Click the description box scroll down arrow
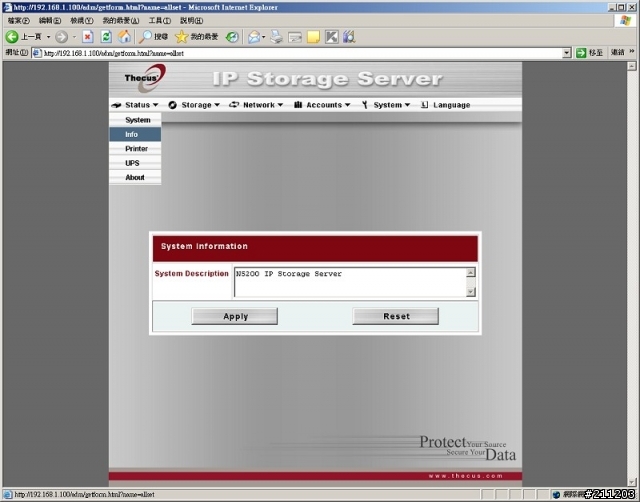This screenshot has width=640, height=502. click(471, 292)
